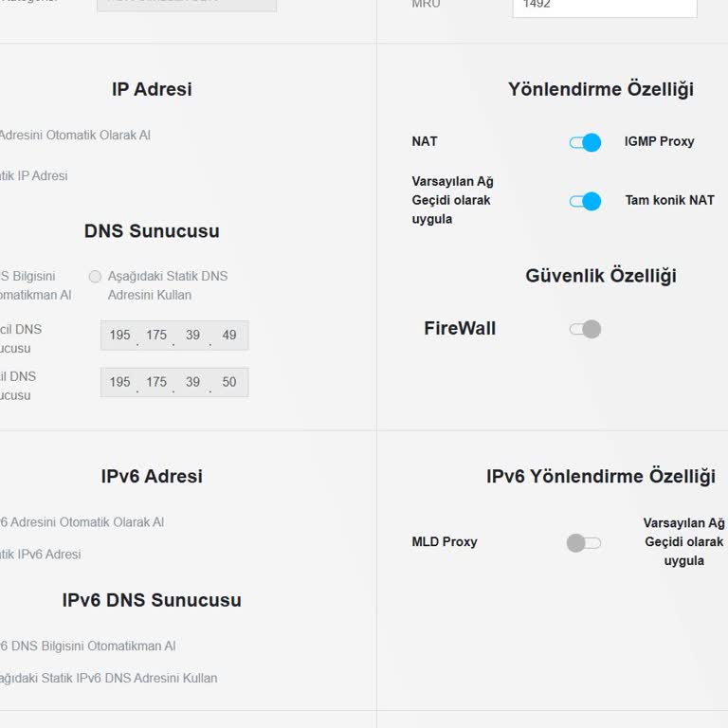
Task: Enable the FireWall toggle
Action: point(585,329)
